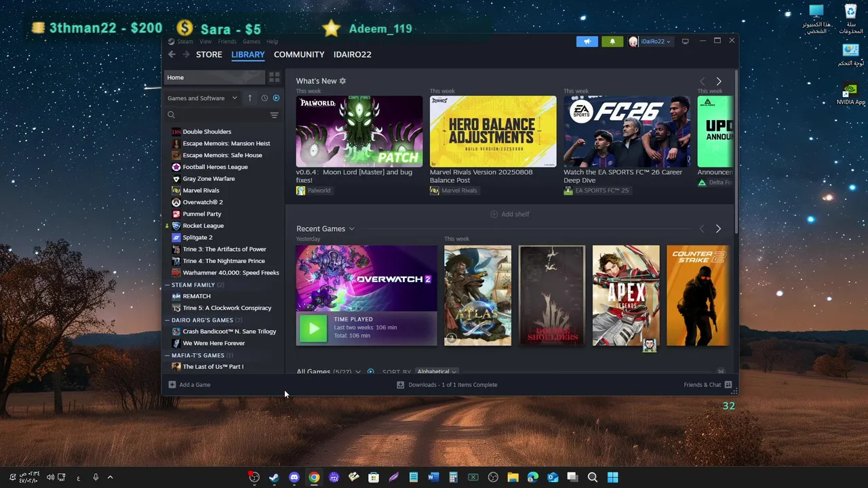Toggle ready-to-play filter beside All Games
The height and width of the screenshot is (488, 868).
(370, 371)
